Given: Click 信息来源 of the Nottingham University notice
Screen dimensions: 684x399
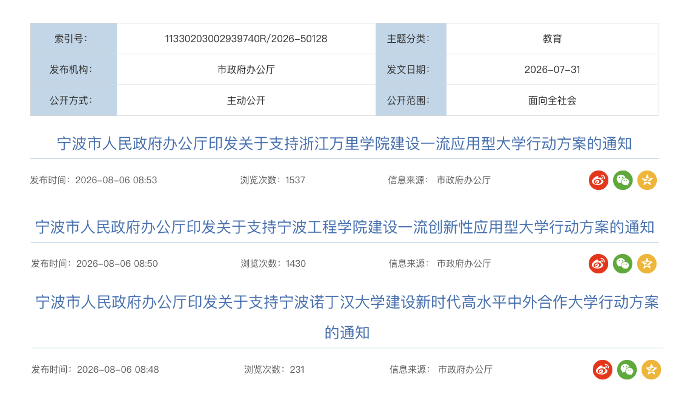Looking at the screenshot, I should click(x=441, y=370).
